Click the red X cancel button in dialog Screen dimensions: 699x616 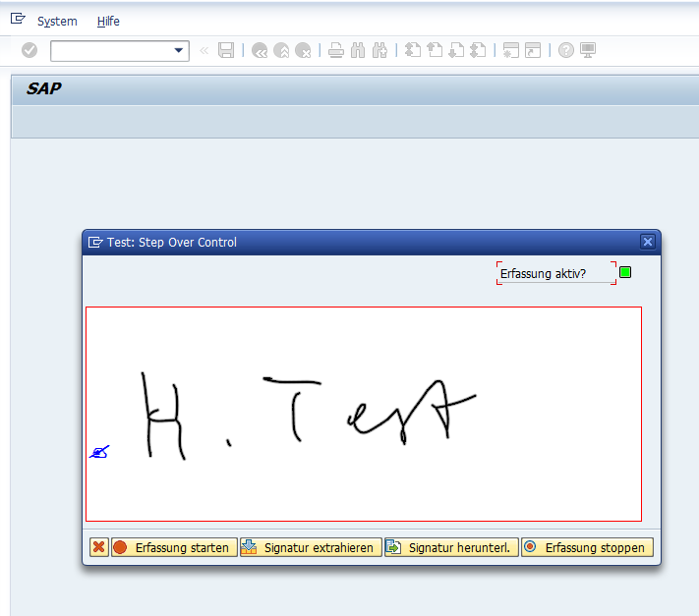99,547
